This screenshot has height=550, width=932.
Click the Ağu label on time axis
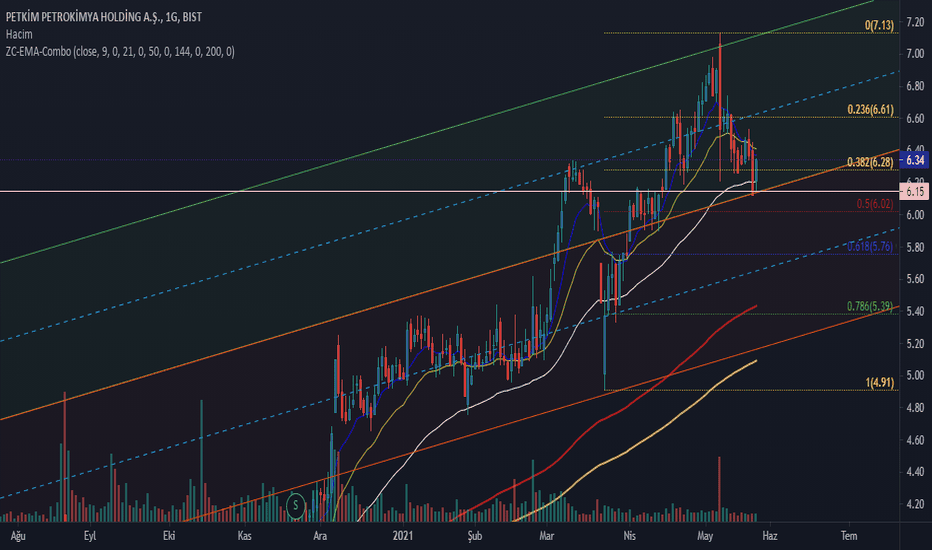point(18,536)
